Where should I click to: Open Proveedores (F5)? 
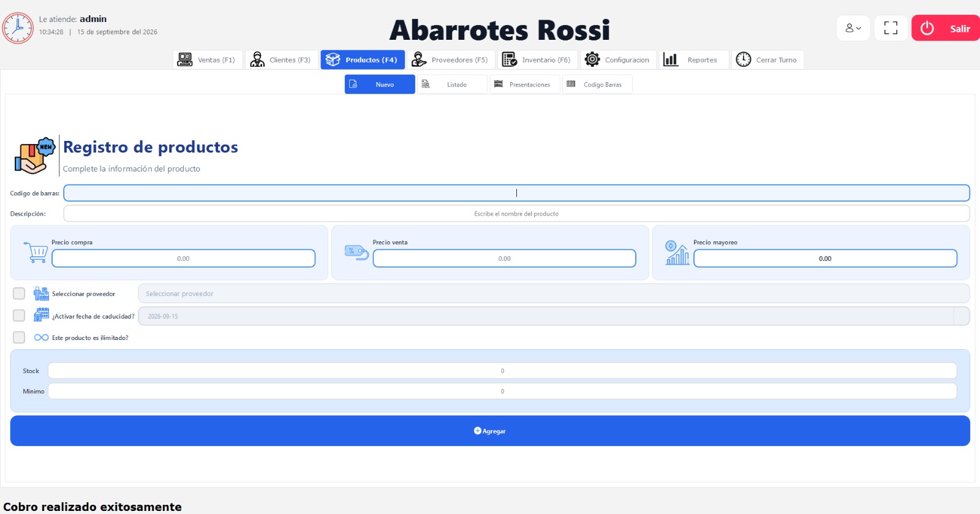(x=450, y=59)
